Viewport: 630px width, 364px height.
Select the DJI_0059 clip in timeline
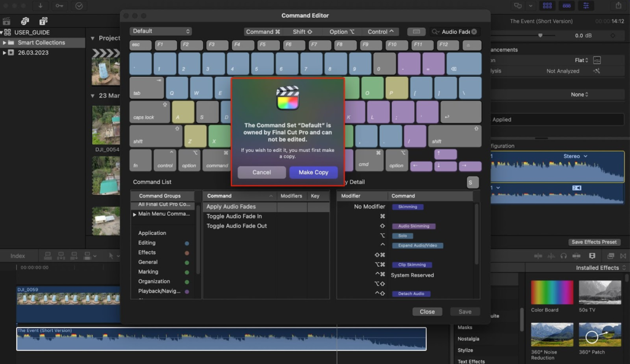click(x=68, y=304)
